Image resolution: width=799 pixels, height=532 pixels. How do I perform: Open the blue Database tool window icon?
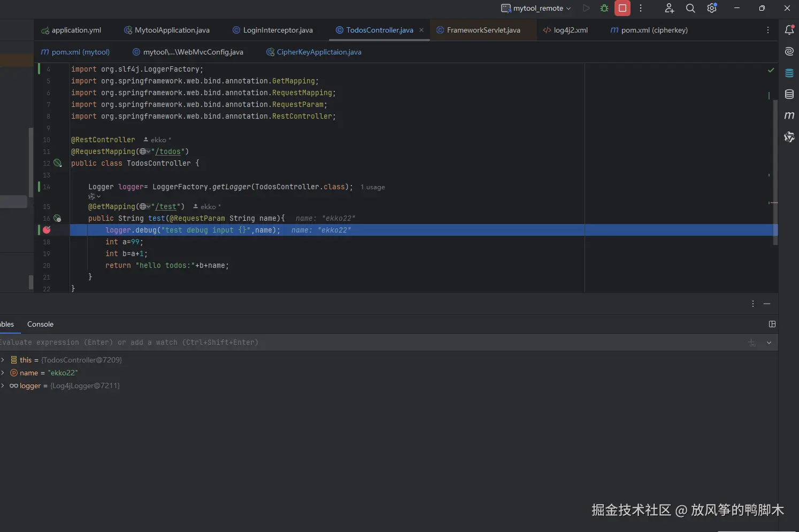point(789,73)
